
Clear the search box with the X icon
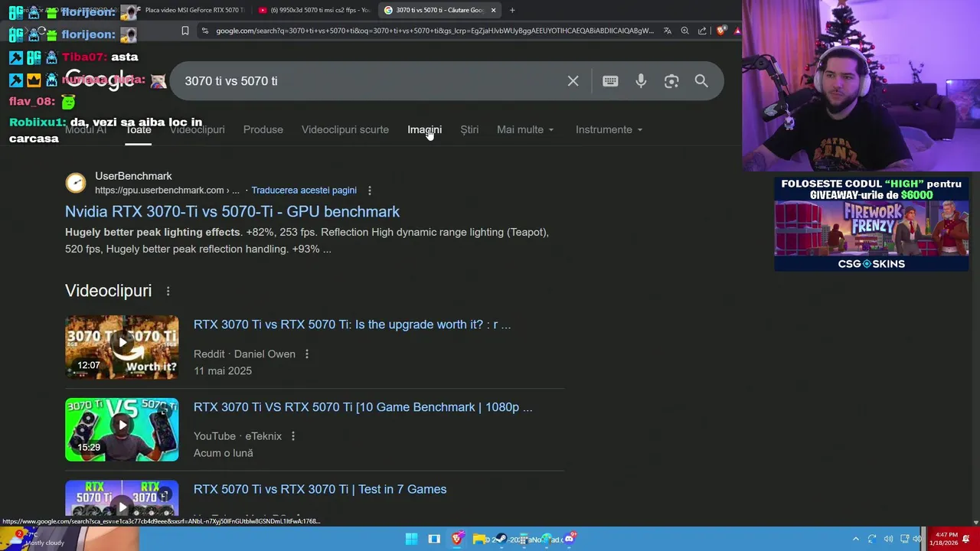tap(573, 81)
